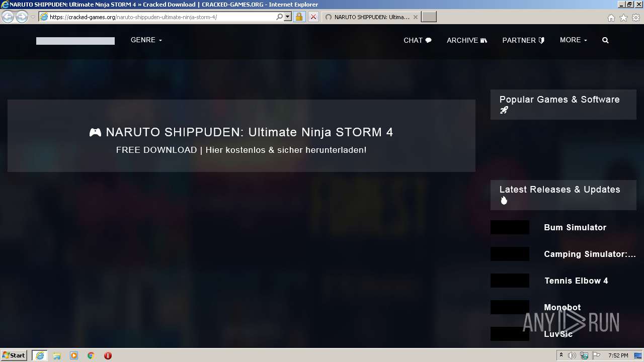Click the Action Center flag tray icon
This screenshot has width=644, height=362.
596,355
